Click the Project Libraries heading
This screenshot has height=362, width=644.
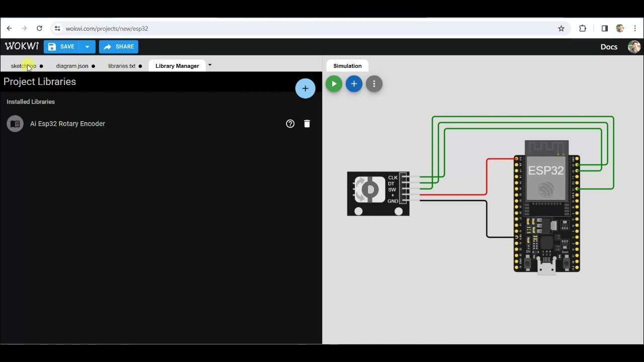click(x=40, y=81)
